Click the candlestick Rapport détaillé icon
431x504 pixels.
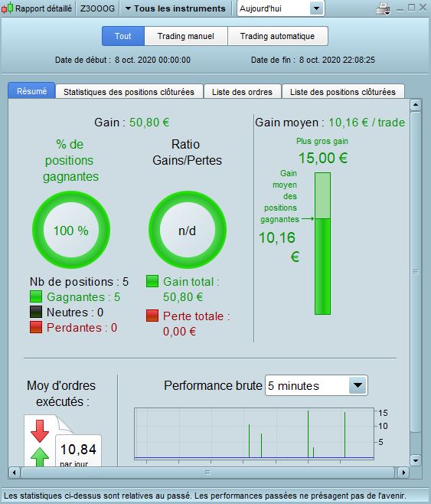(x=7, y=8)
